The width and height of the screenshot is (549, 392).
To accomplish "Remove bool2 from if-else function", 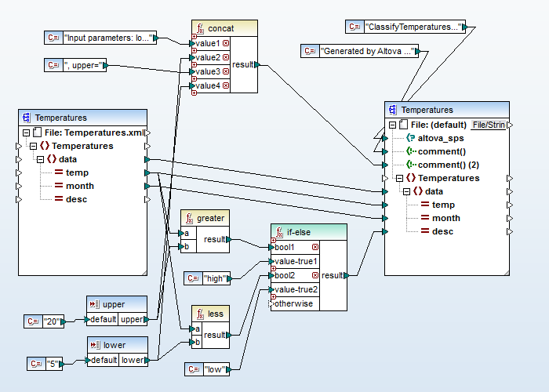I will point(314,275).
